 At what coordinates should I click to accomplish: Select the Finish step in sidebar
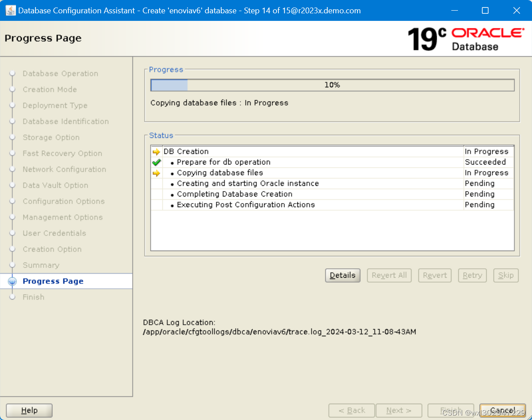33,297
